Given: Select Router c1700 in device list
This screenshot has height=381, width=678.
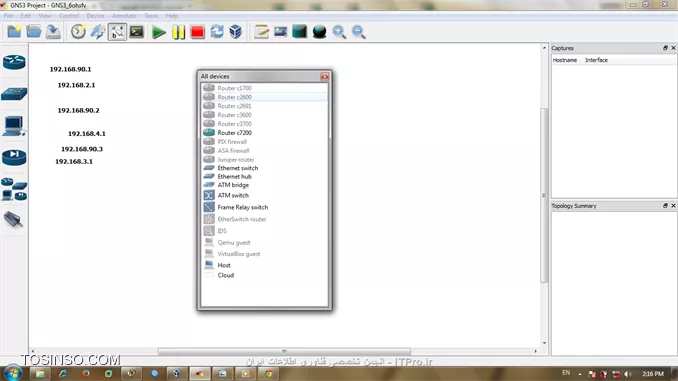Looking at the screenshot, I should pyautogui.click(x=265, y=88).
